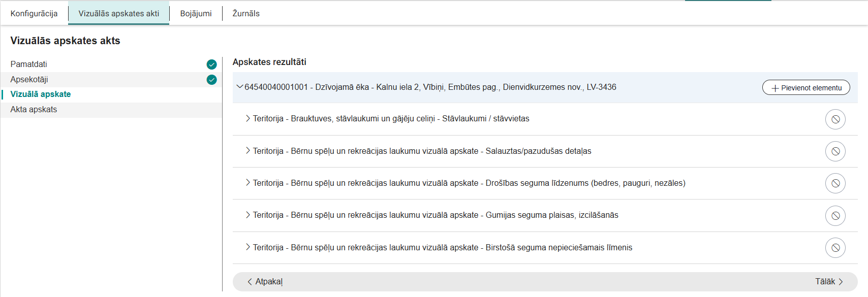Go back with the Atpakaļ button
This screenshot has width=868, height=297.
tap(265, 282)
